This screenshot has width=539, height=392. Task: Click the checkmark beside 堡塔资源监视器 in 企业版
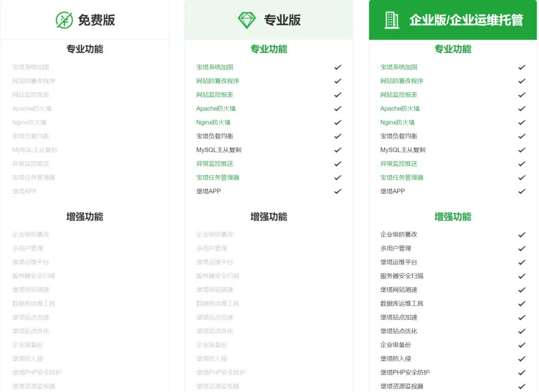pyautogui.click(x=522, y=386)
